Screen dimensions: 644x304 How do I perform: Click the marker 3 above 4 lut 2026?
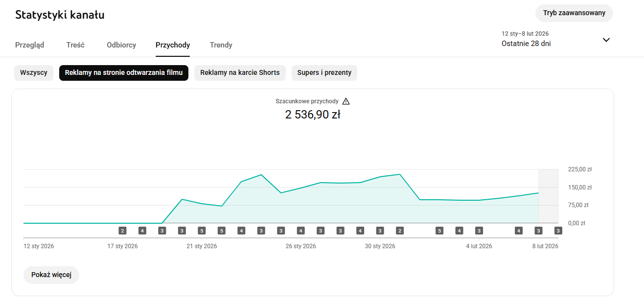(479, 231)
